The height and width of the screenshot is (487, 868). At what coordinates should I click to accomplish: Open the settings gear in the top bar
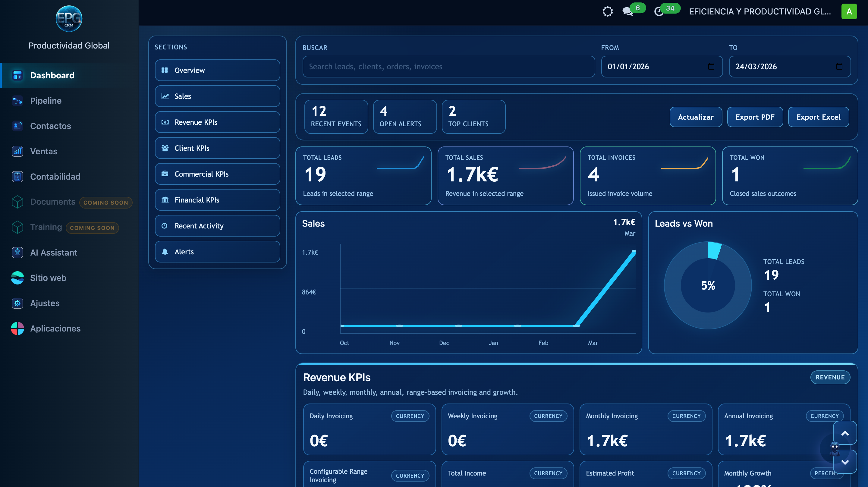click(608, 11)
